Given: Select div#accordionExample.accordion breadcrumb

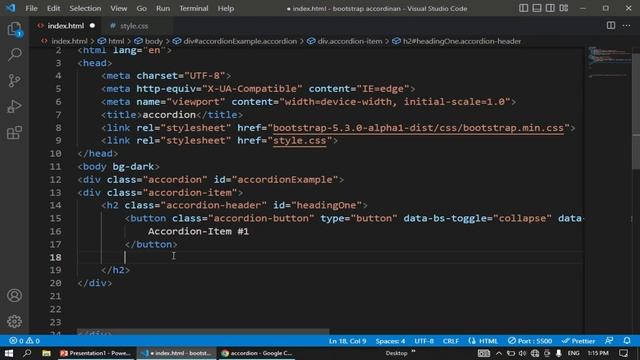Looking at the screenshot, I should click(x=240, y=41).
